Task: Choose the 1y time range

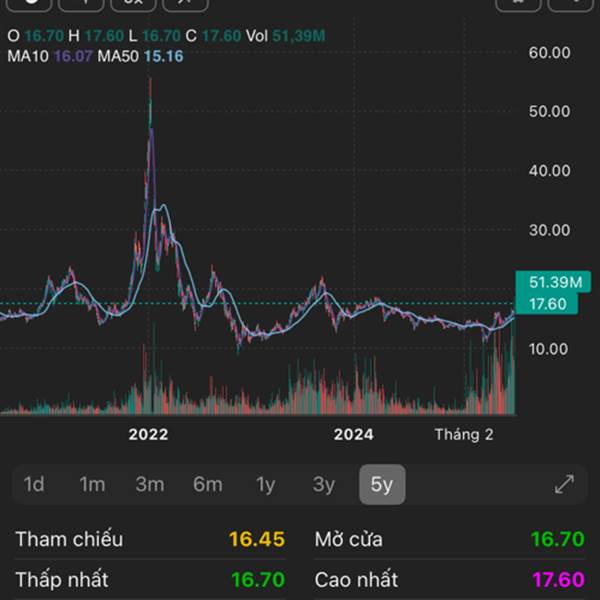Action: (266, 485)
